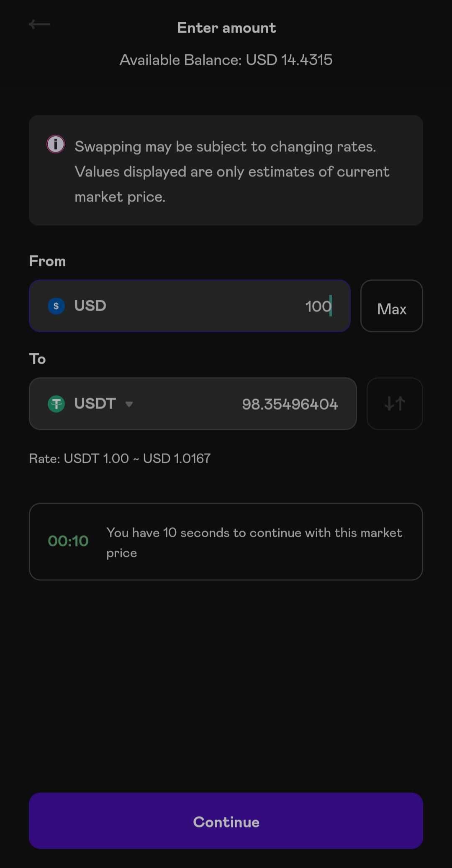
Task: Click the info circle icon
Action: [56, 144]
